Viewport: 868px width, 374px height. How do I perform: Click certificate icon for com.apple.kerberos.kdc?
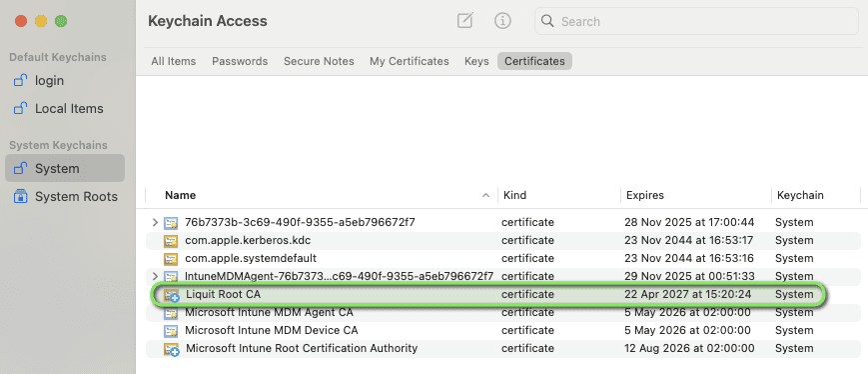pos(171,241)
